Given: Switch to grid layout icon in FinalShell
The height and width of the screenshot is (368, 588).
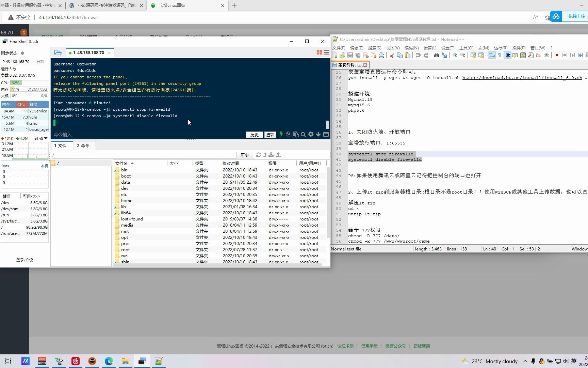Looking at the screenshot, I should pyautogui.click(x=319, y=52).
